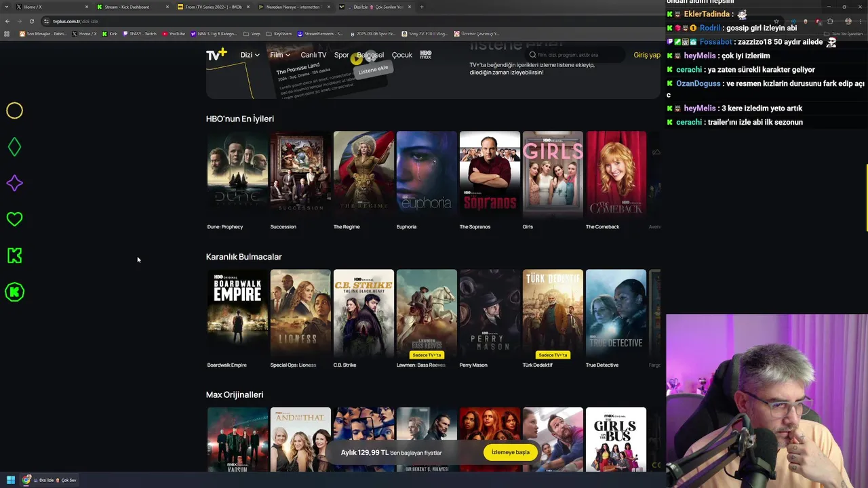Open the True Detective poster
868x488 pixels.
tap(616, 313)
